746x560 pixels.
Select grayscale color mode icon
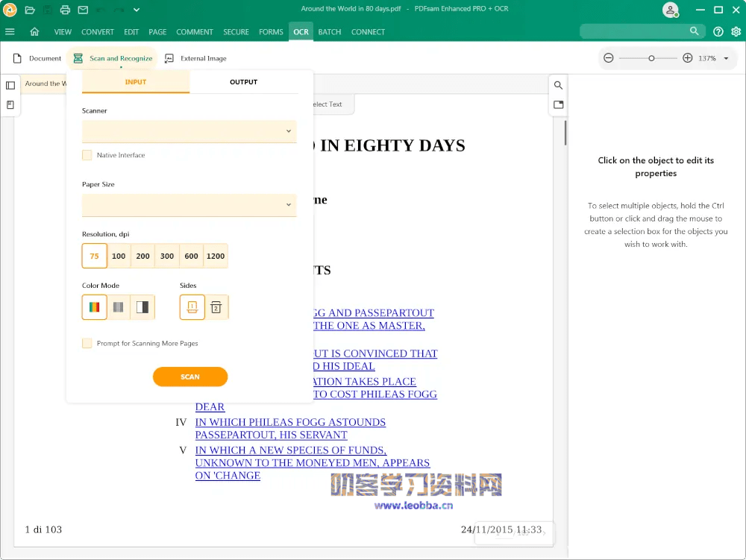[x=118, y=307]
